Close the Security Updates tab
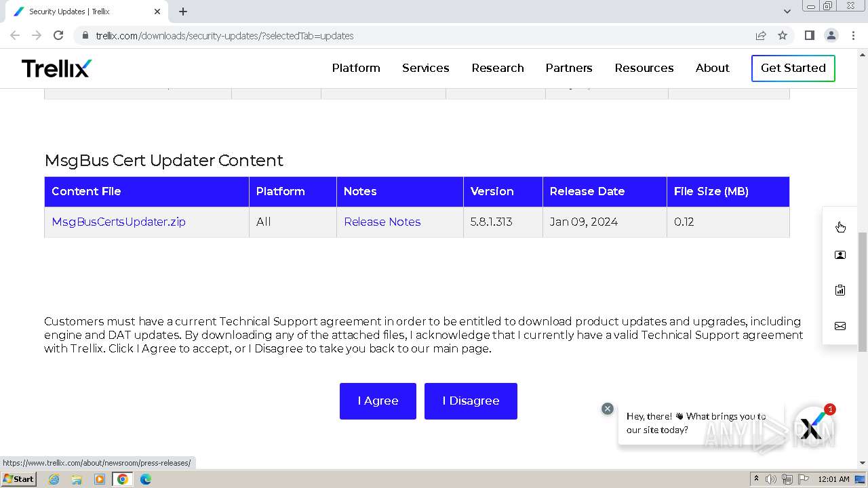Viewport: 868px width, 488px height. tap(157, 12)
